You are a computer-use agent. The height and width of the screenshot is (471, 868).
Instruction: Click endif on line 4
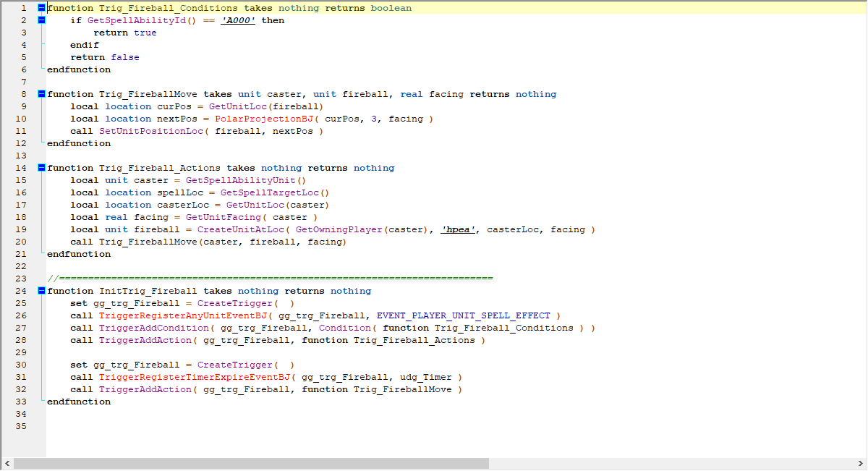tap(85, 45)
